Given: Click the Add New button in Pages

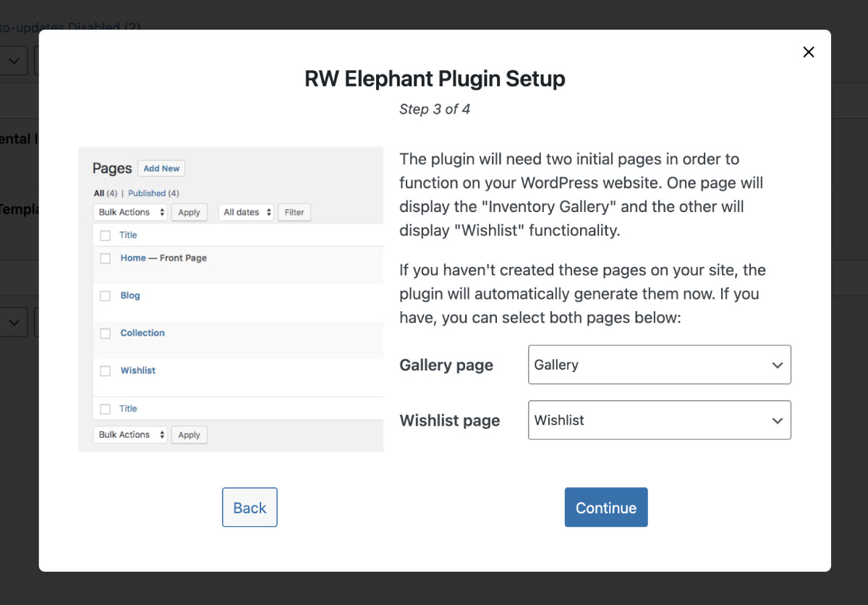Looking at the screenshot, I should point(161,169).
